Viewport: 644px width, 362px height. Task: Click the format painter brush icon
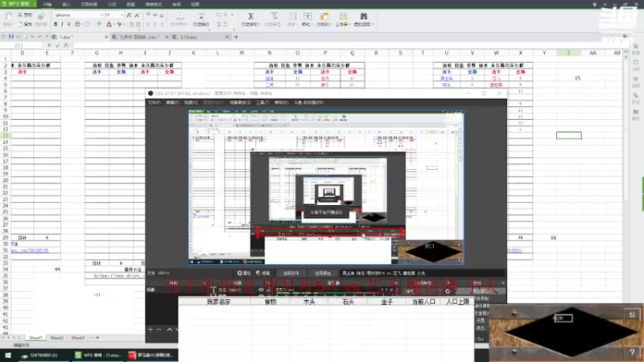click(x=41, y=16)
